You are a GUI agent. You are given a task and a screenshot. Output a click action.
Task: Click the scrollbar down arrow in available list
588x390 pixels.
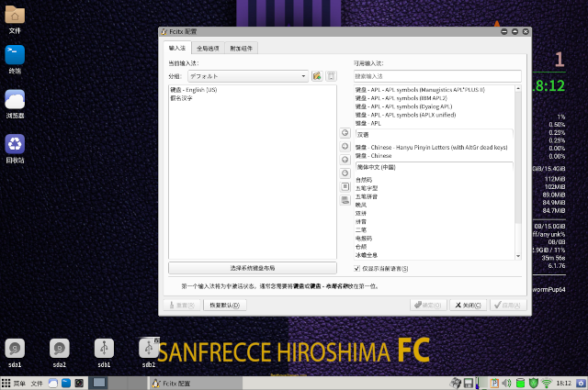click(x=518, y=256)
